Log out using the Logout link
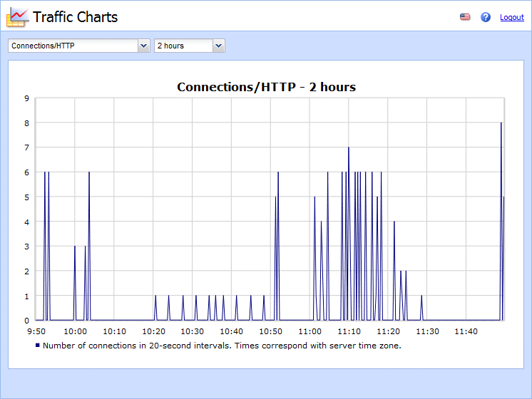 pyautogui.click(x=511, y=18)
